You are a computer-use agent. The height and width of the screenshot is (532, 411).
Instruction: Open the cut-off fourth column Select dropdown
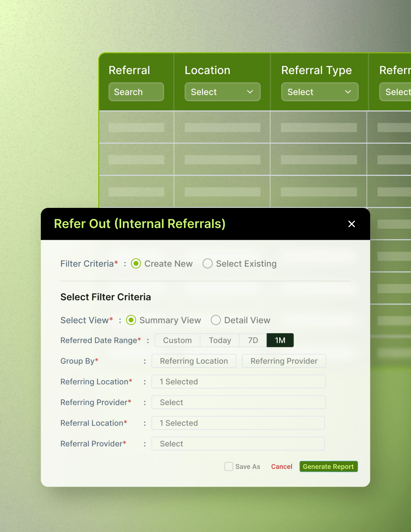tap(395, 92)
